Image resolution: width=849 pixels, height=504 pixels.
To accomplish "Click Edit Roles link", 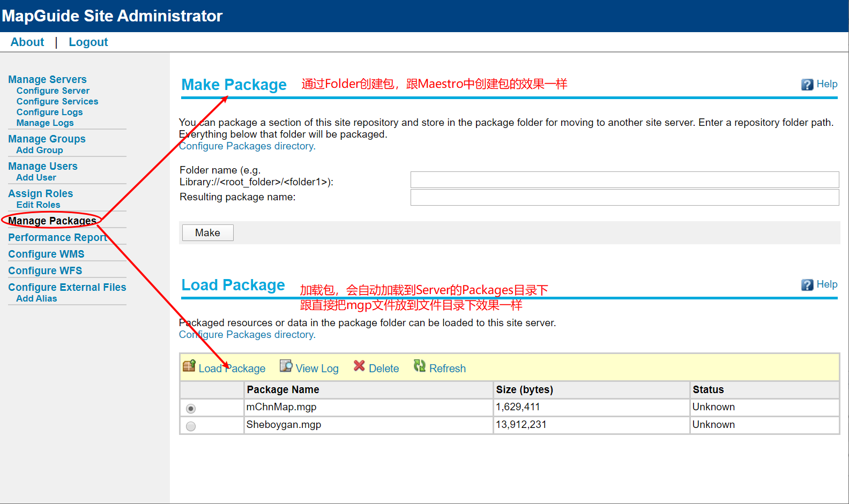I will click(39, 205).
